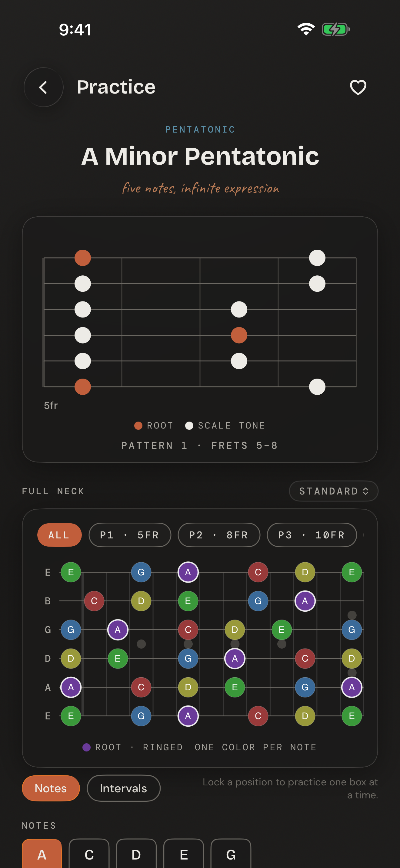This screenshot has width=400, height=868.
Task: Select the A note chip
Action: coord(42,854)
